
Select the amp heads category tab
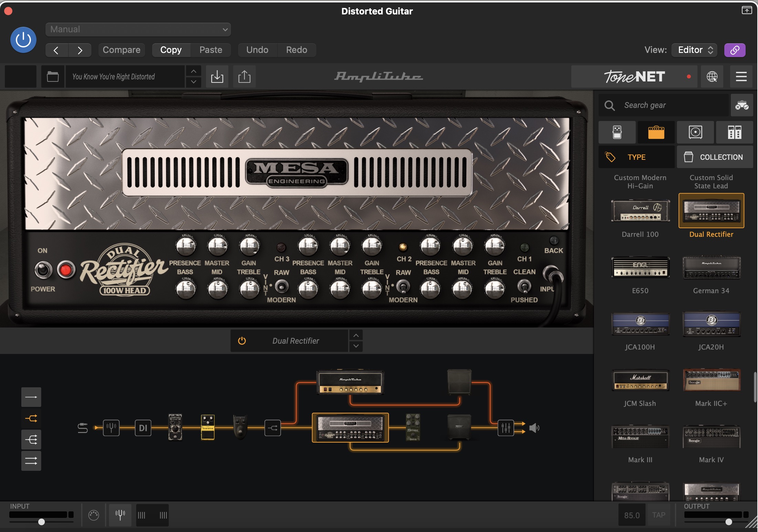(656, 132)
